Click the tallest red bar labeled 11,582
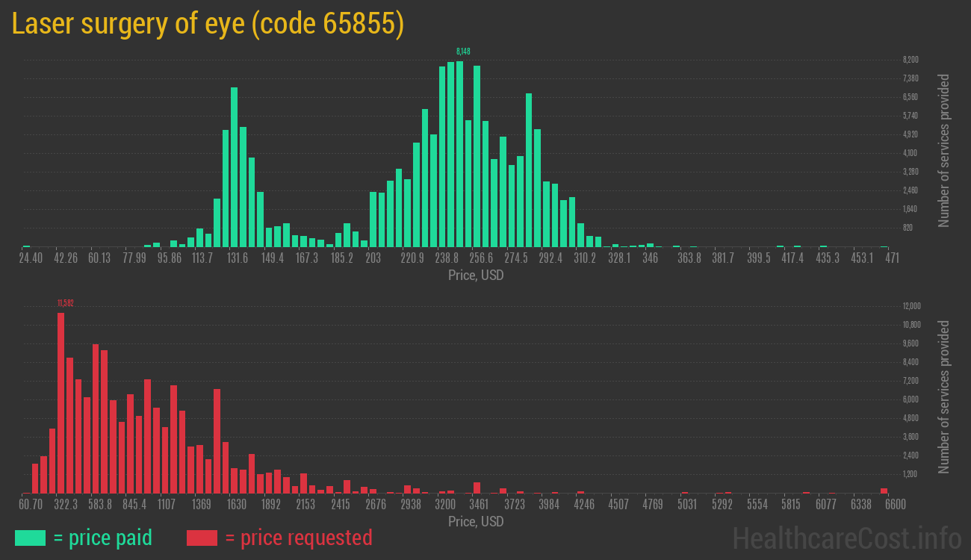The image size is (971, 560). click(x=61, y=402)
